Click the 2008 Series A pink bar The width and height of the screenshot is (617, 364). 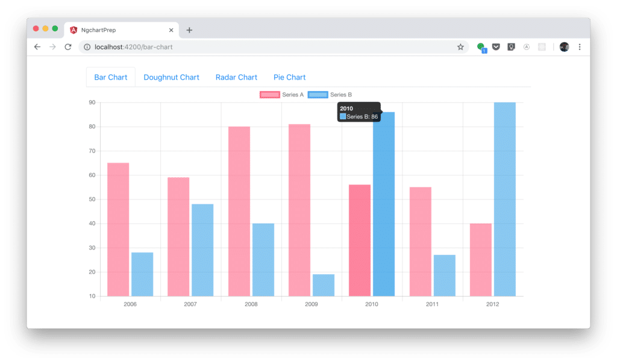(x=239, y=212)
